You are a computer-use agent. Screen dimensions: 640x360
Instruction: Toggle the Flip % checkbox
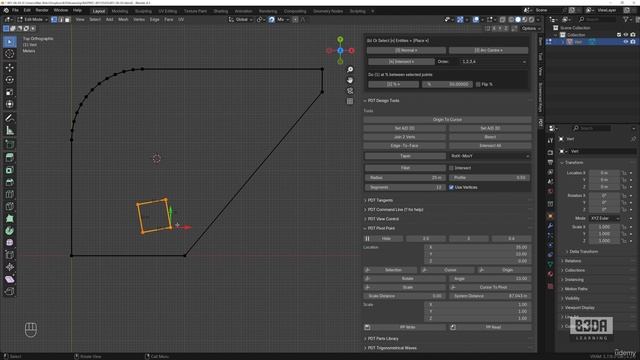(x=478, y=84)
